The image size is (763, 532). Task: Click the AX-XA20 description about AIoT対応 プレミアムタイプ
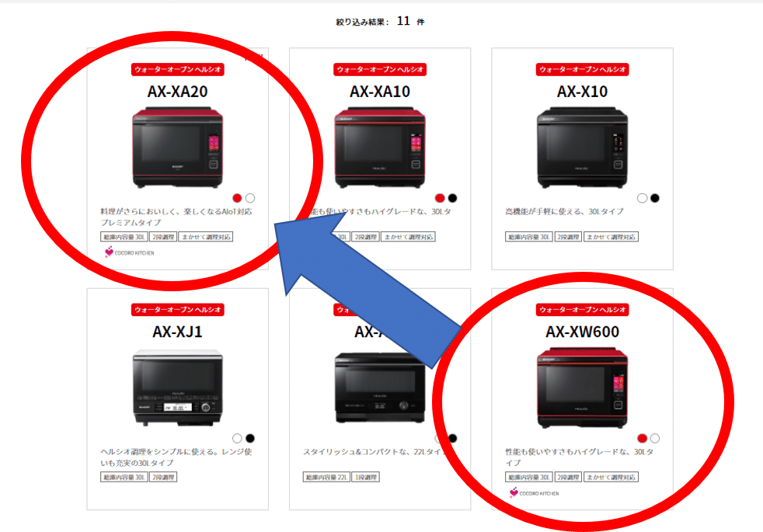[x=176, y=217]
